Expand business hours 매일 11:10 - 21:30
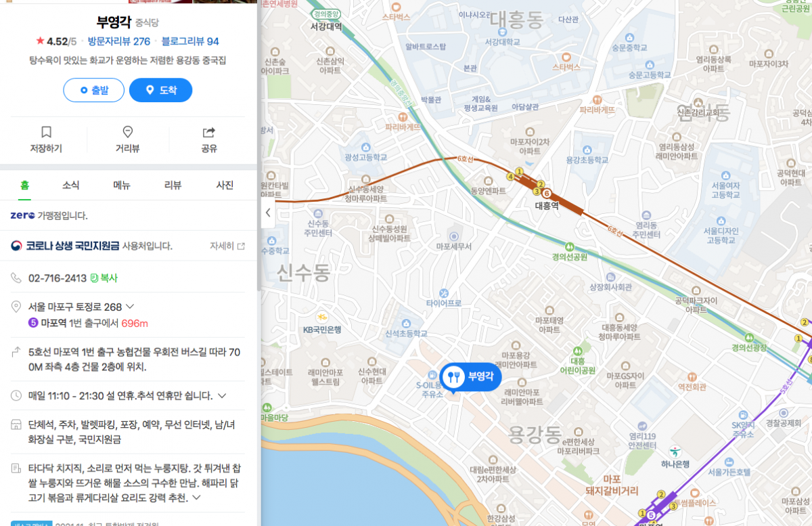 222,395
